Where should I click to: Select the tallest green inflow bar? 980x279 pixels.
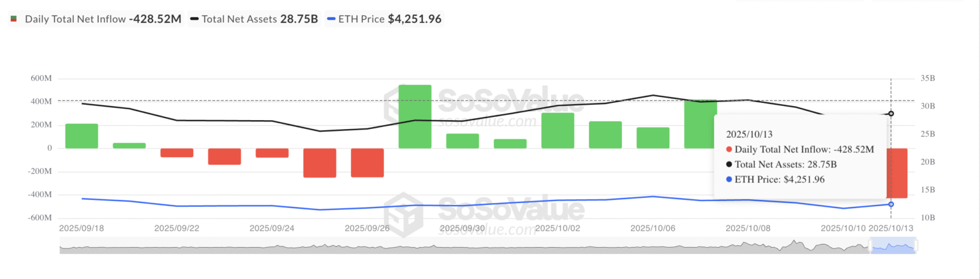tap(415, 116)
